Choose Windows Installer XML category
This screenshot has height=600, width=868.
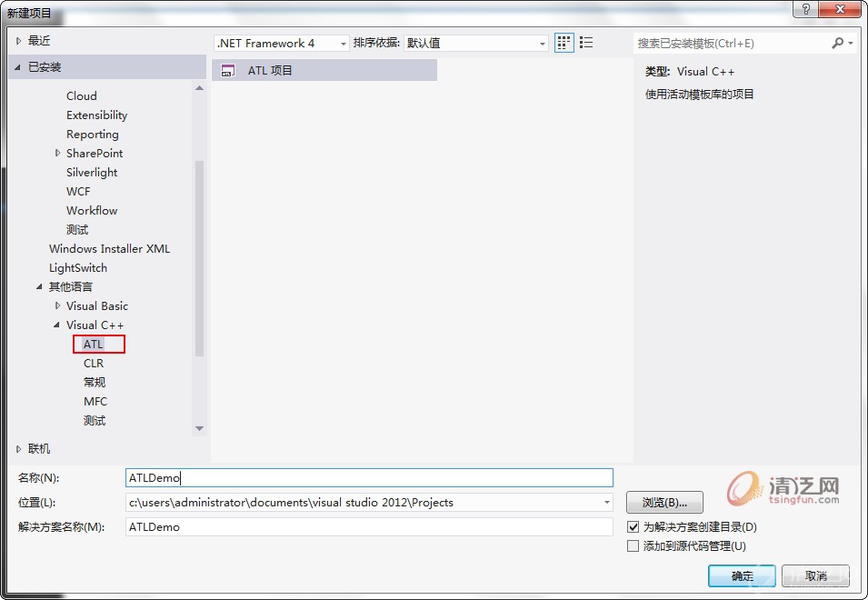click(109, 248)
